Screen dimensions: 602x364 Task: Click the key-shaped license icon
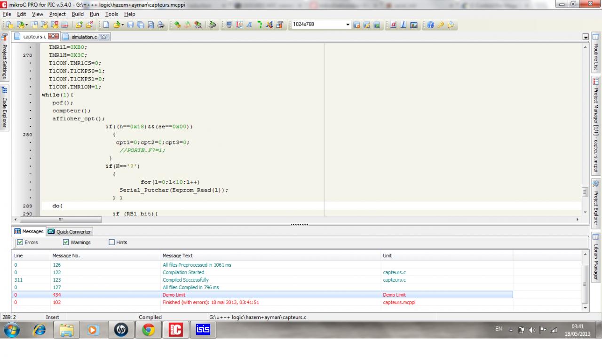click(x=441, y=25)
